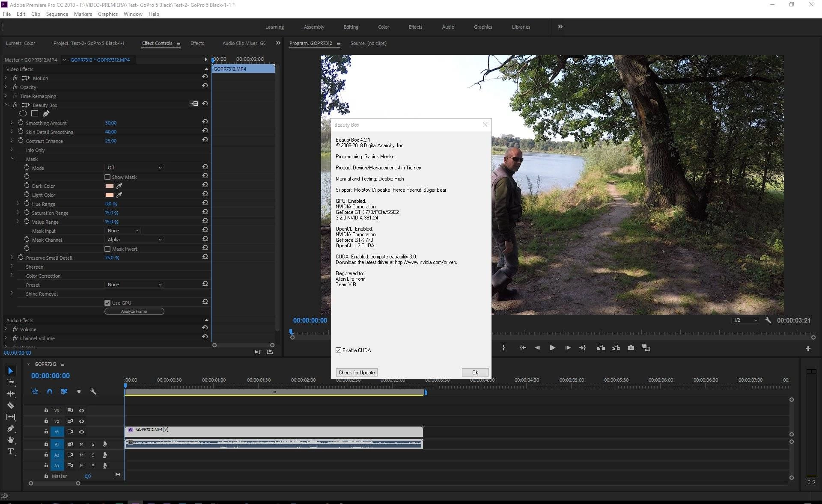822x504 pixels.
Task: Solo audio track A2
Action: coord(93,455)
